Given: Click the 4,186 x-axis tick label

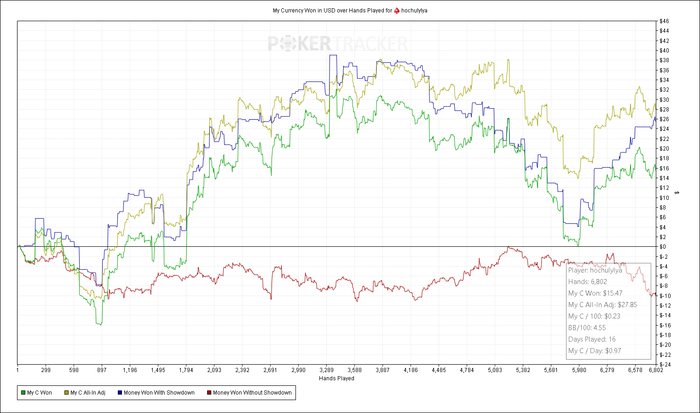Looking at the screenshot, I should pyautogui.click(x=411, y=370).
